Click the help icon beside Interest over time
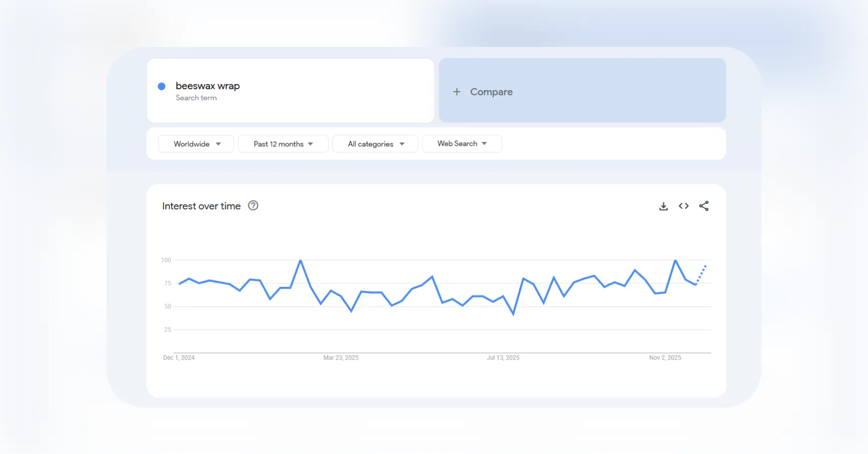The height and width of the screenshot is (454, 868). (253, 206)
